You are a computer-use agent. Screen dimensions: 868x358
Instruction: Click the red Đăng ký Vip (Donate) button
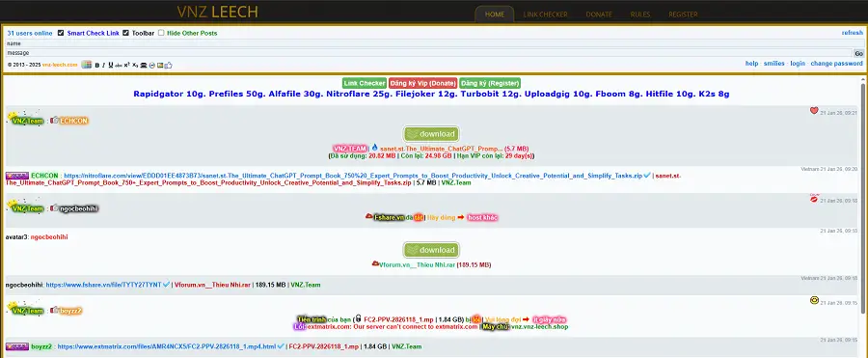coord(423,83)
